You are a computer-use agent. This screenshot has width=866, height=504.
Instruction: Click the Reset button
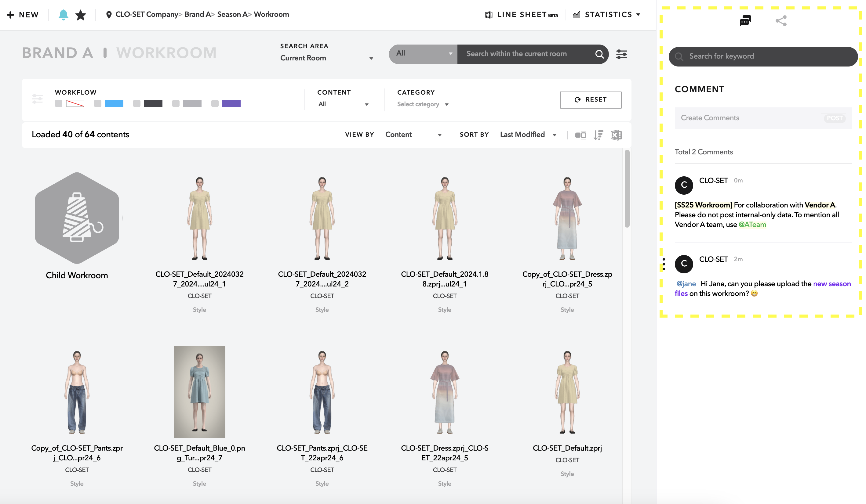click(591, 99)
